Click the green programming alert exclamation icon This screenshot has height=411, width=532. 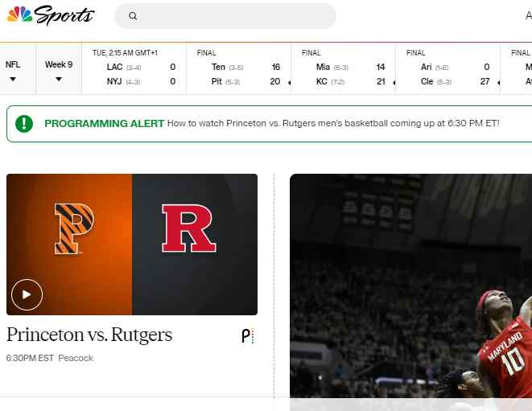pos(24,124)
